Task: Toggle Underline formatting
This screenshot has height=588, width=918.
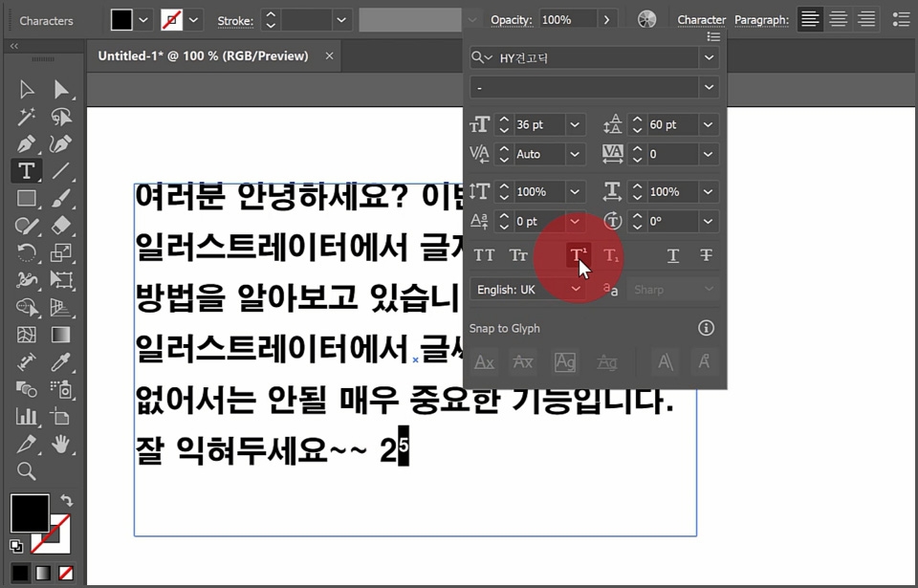Action: click(x=672, y=255)
